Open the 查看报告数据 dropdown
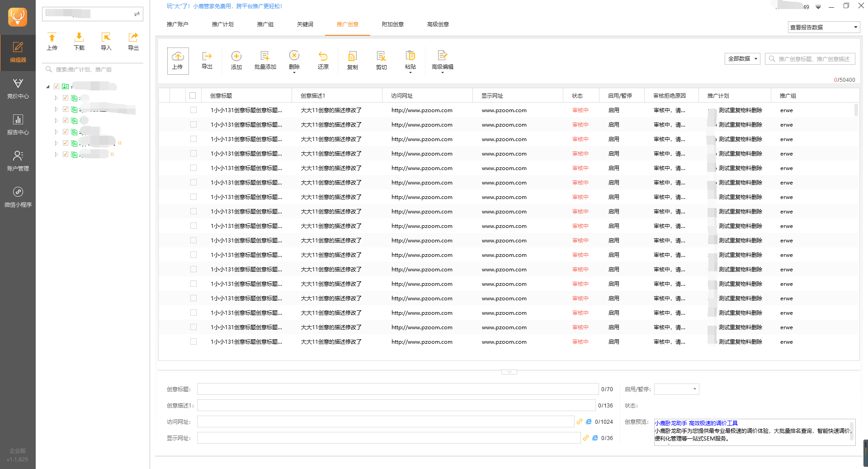Screen dimensions: 868x469 coord(824,27)
